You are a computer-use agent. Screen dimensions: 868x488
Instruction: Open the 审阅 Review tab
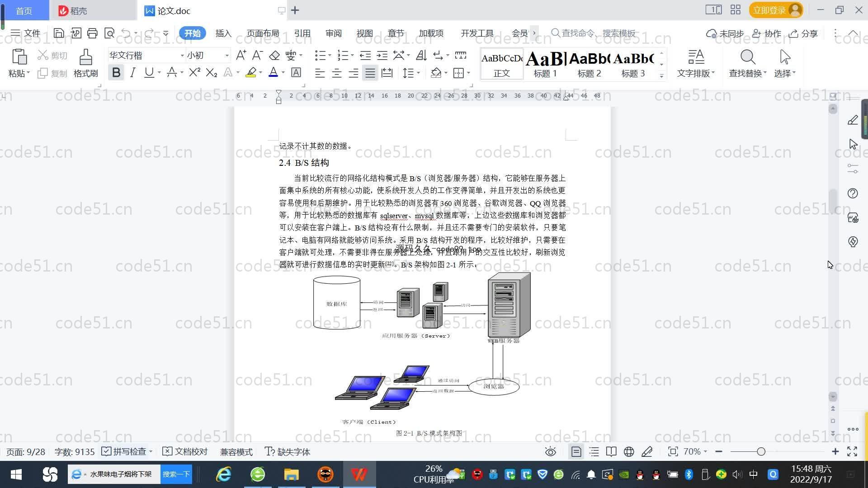coord(333,33)
